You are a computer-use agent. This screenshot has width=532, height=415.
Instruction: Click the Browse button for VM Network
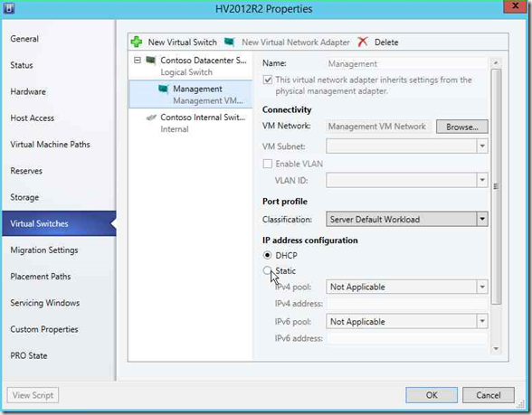tap(462, 127)
